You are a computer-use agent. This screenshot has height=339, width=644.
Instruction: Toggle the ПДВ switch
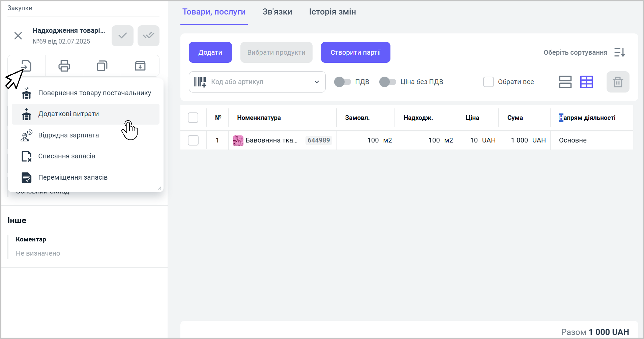pos(342,82)
